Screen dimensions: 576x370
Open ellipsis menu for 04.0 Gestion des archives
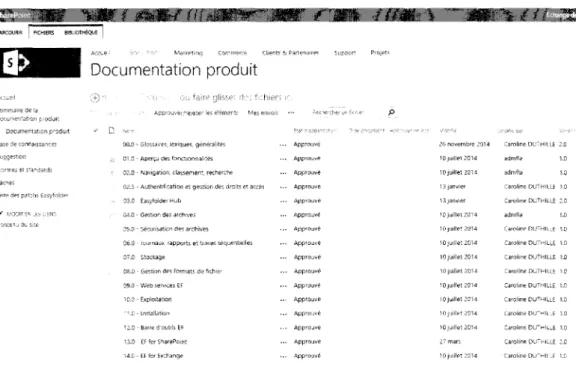[283, 215]
